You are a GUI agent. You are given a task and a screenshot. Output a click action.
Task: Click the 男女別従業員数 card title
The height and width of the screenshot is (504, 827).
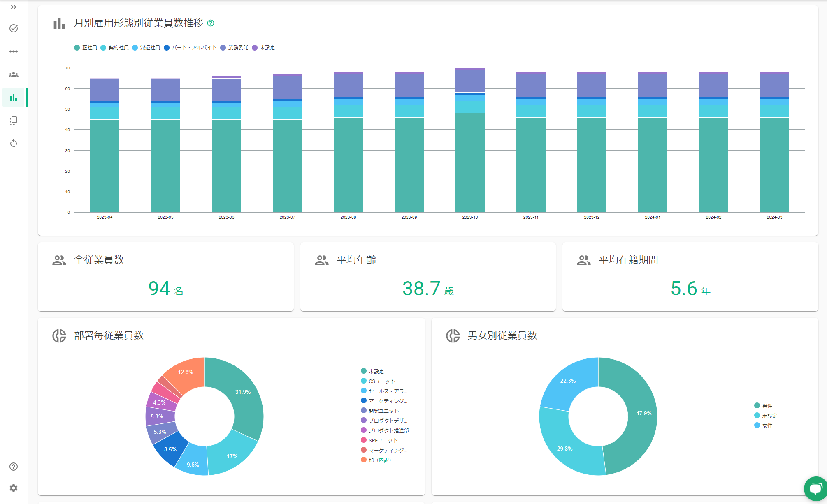pyautogui.click(x=502, y=335)
